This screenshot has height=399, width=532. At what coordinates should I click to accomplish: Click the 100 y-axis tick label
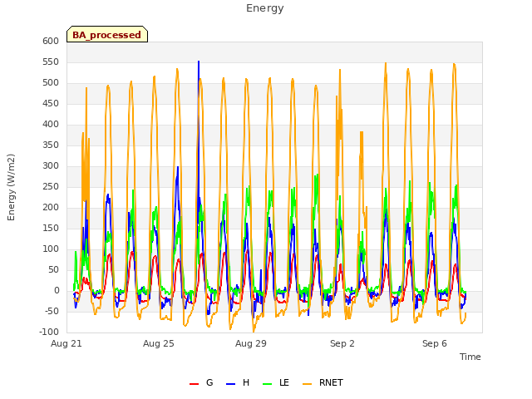pyautogui.click(x=51, y=249)
